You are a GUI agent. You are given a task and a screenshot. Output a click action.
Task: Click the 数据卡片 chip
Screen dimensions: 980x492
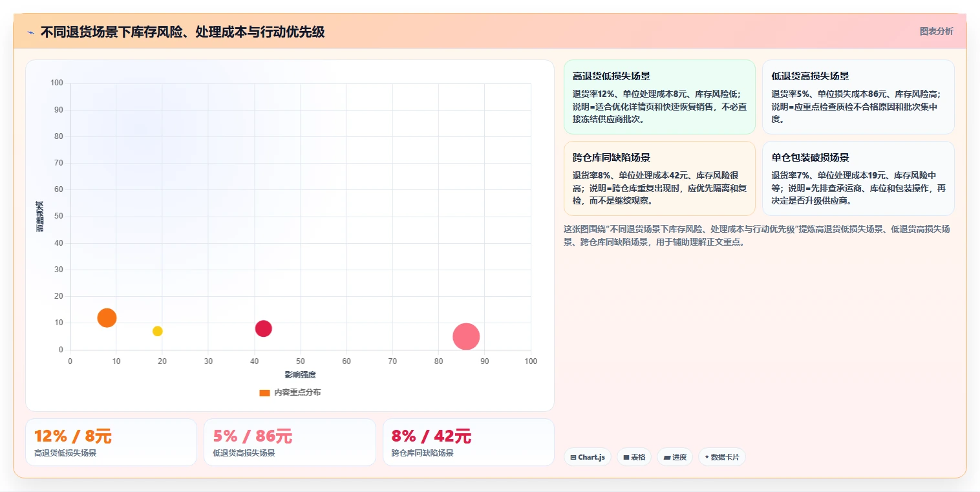click(722, 457)
